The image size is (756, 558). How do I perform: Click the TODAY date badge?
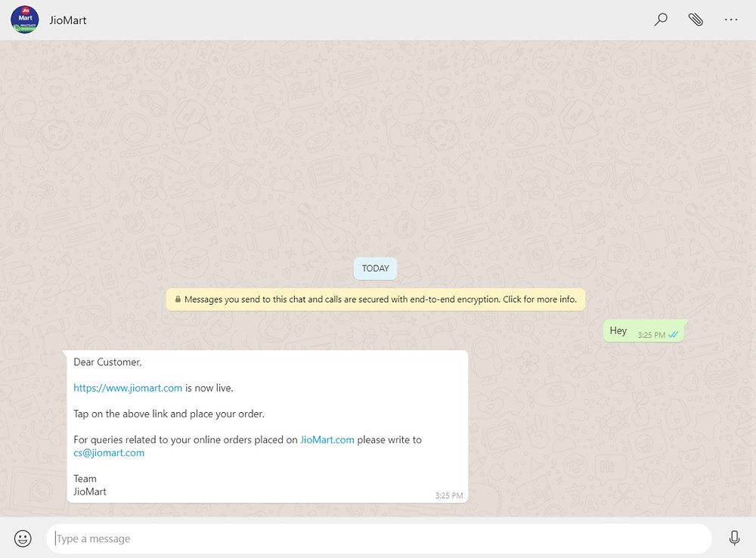375,268
